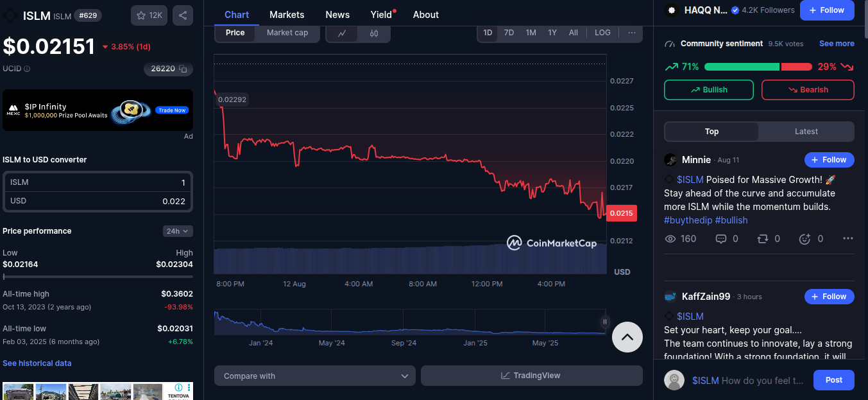Copy the UCID using the copy icon
The width and height of the screenshot is (868, 400).
183,69
